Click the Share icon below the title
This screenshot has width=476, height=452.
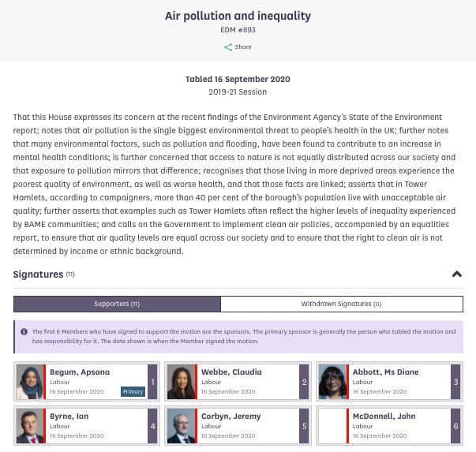tap(228, 47)
